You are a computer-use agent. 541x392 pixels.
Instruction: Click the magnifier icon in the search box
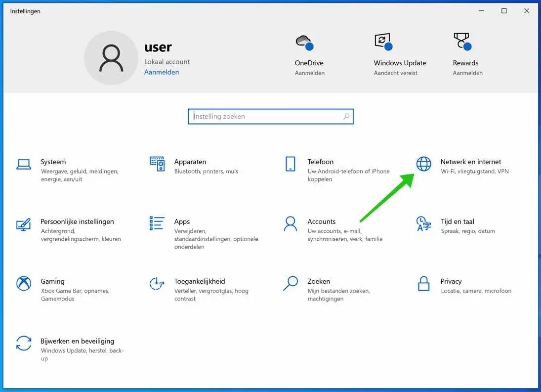(x=346, y=116)
